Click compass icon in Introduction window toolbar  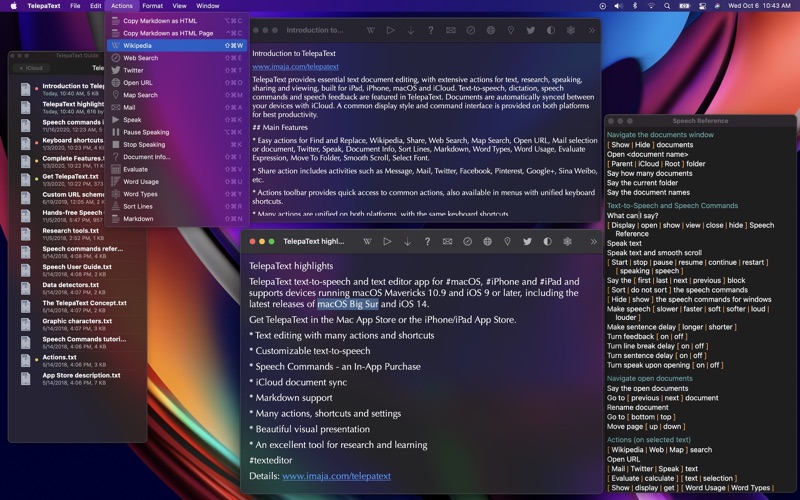pyautogui.click(x=470, y=30)
